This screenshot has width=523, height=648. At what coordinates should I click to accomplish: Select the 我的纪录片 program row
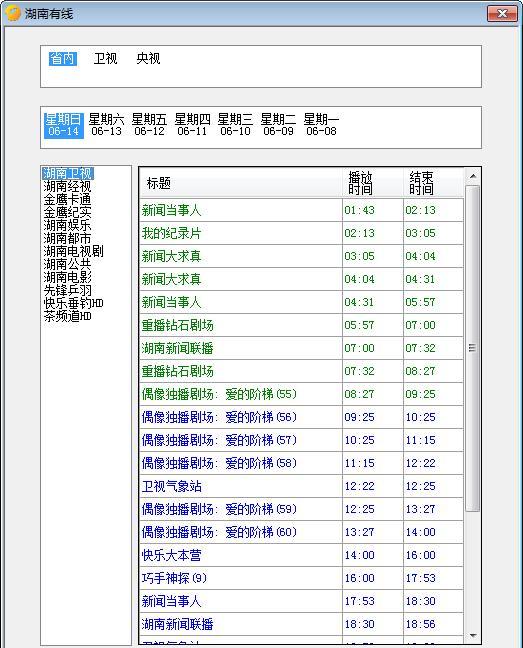click(301, 233)
